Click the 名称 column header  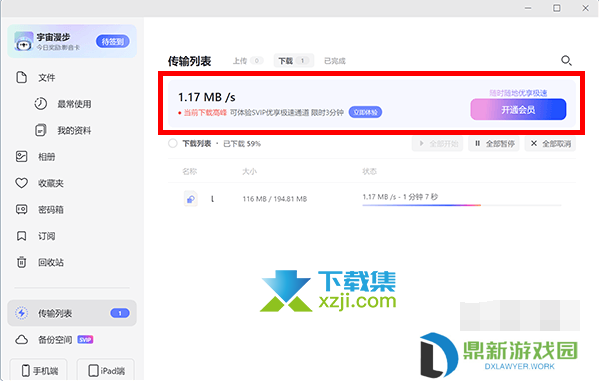click(x=189, y=172)
